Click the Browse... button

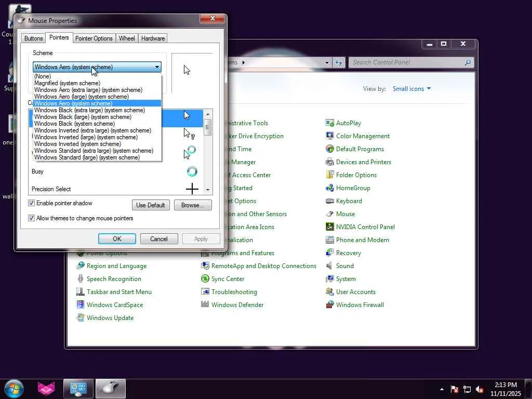coord(193,205)
